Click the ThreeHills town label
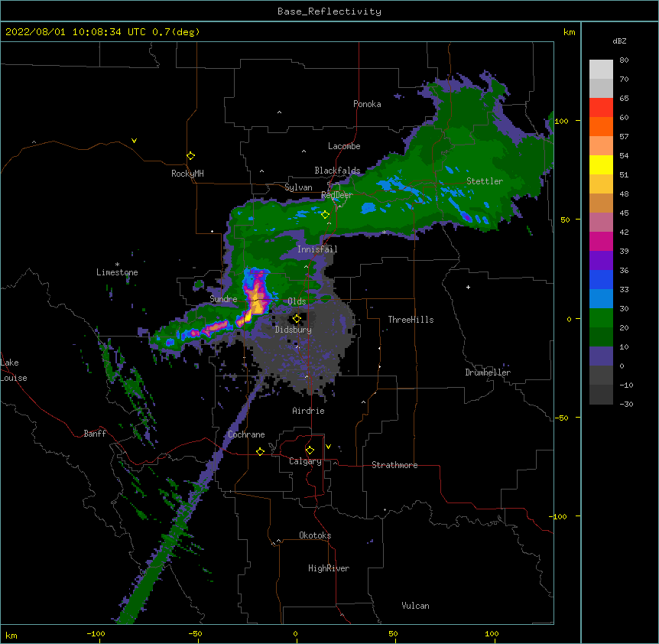This screenshot has width=659, height=644. click(x=411, y=320)
